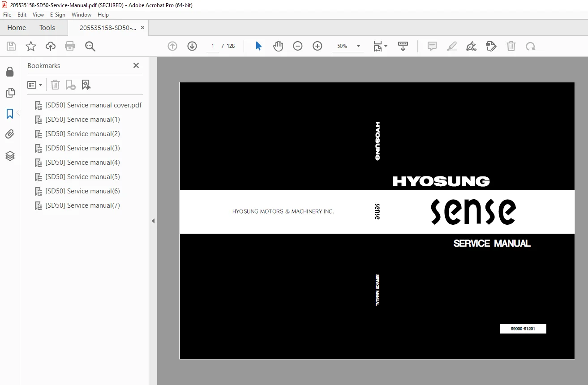Viewport: 588px width, 385px height.
Task: Open the Help menu
Action: tap(103, 15)
